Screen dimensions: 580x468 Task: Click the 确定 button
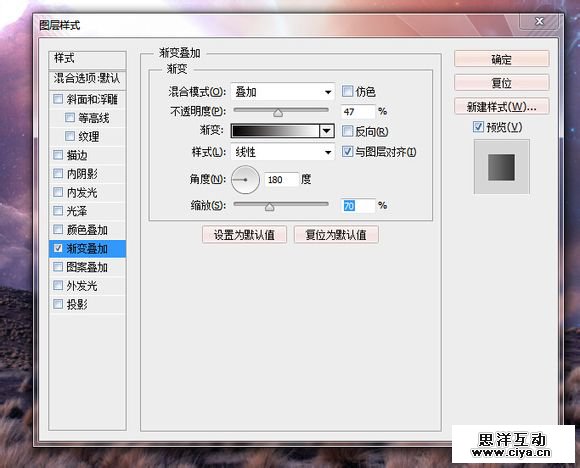point(502,59)
